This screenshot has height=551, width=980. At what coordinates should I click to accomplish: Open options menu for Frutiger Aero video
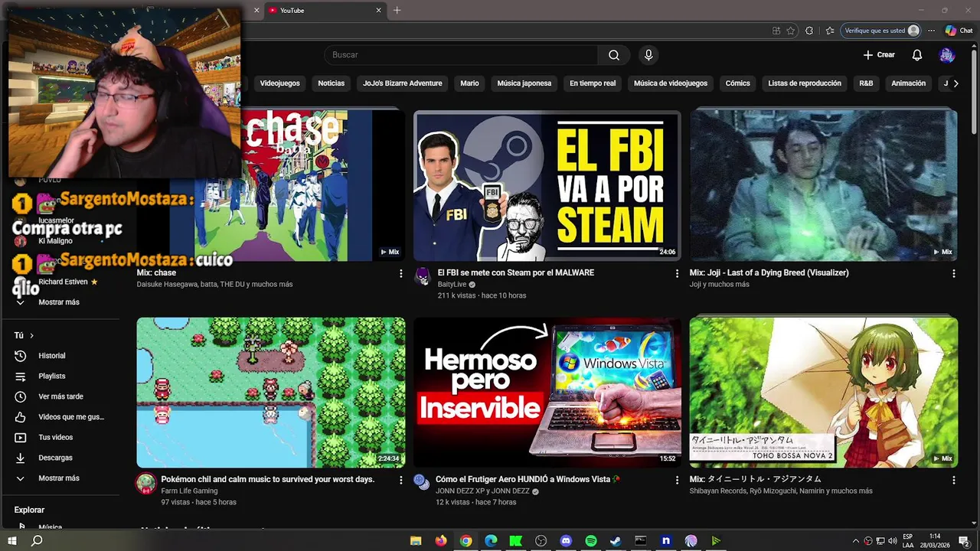pyautogui.click(x=677, y=480)
